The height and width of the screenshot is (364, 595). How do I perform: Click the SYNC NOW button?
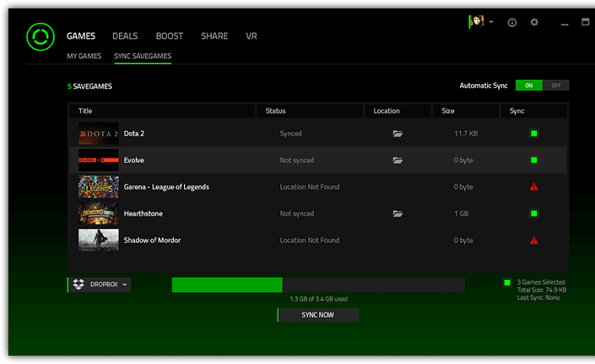coord(318,315)
